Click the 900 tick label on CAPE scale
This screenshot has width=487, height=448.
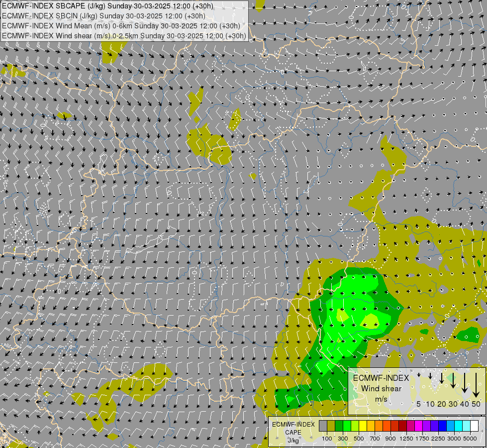(390, 439)
